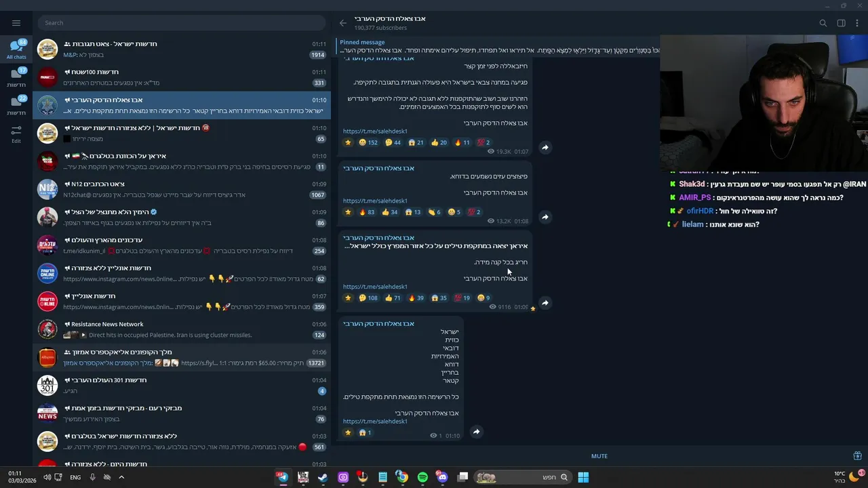The image size is (868, 488).
Task: Toggle the fire reaction showing 83
Action: [x=367, y=212]
